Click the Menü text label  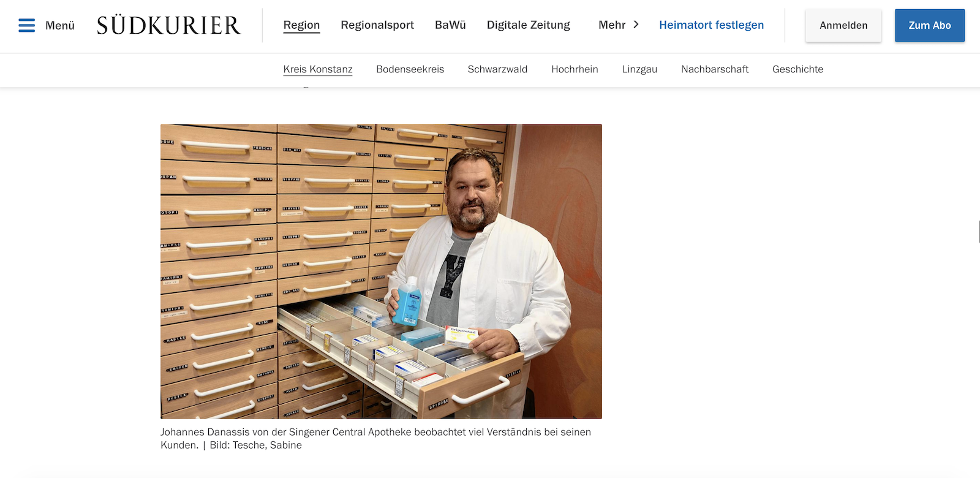click(60, 26)
